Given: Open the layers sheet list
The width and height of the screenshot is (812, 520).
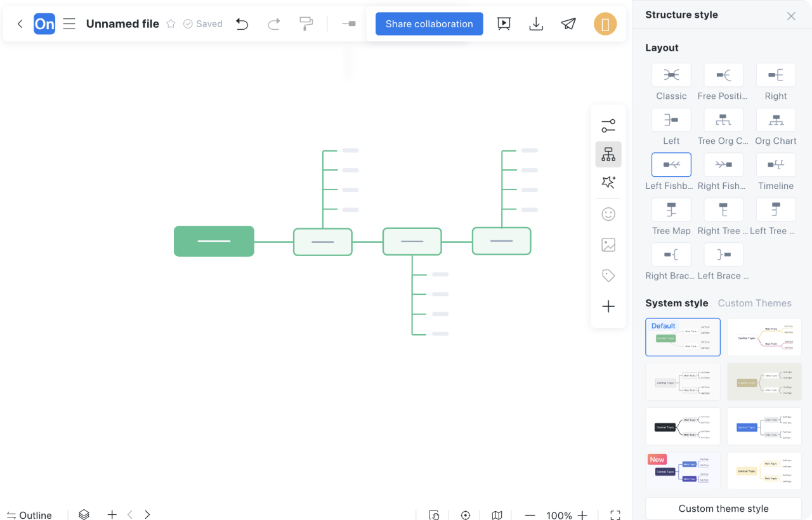Looking at the screenshot, I should [x=84, y=515].
